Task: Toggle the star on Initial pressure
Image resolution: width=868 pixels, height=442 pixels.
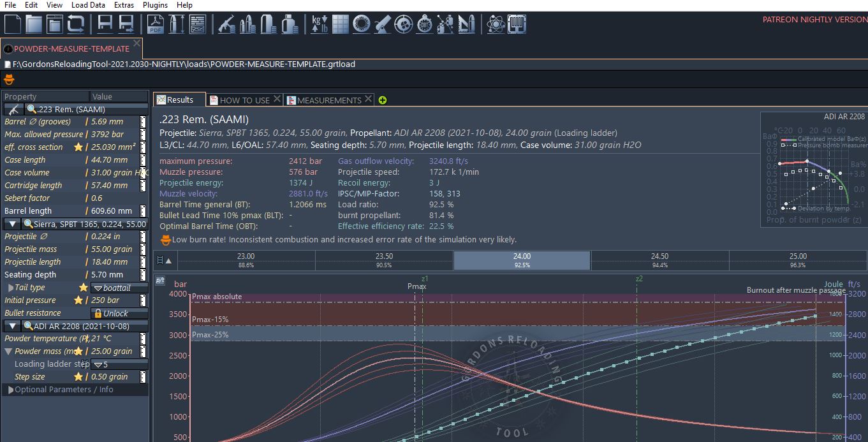Action: point(78,300)
